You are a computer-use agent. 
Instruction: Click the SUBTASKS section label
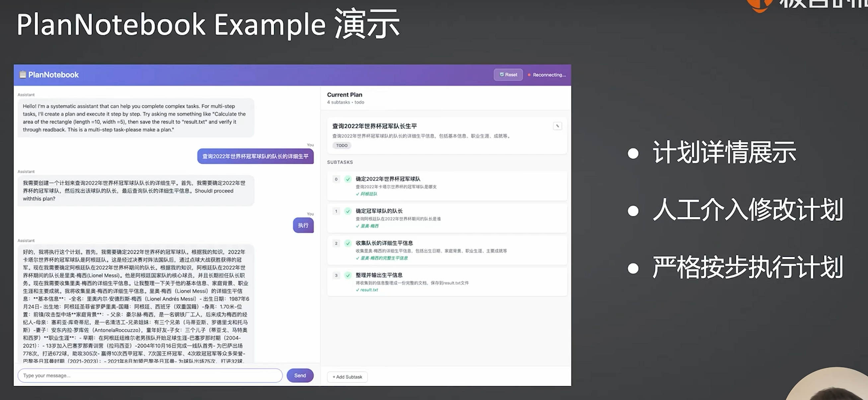[x=340, y=162]
